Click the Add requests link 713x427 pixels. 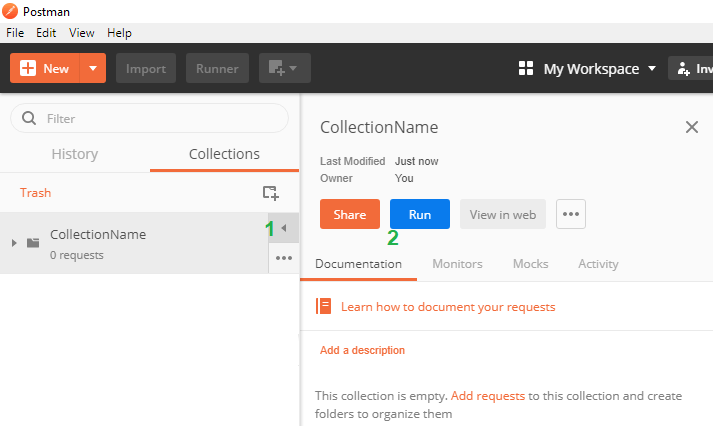coord(487,396)
